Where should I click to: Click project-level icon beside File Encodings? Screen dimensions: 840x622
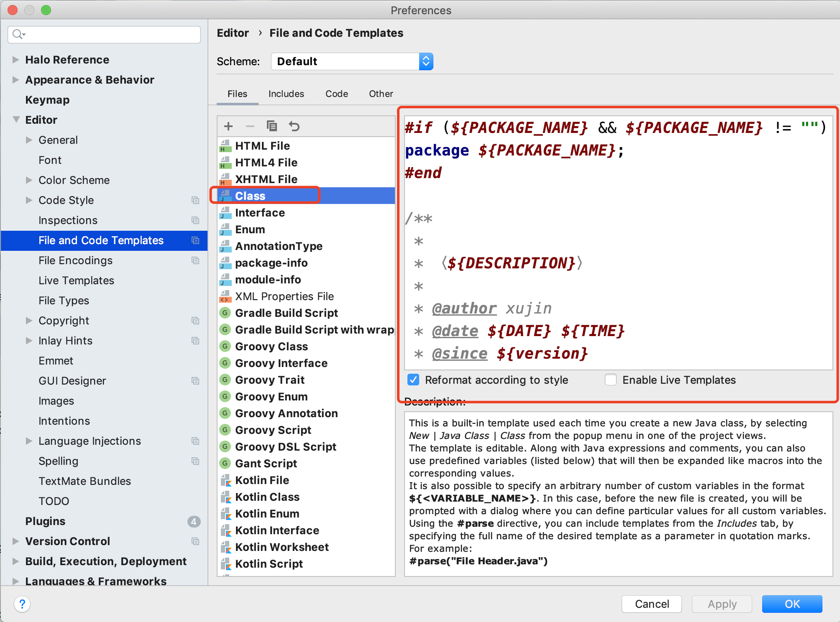pos(195,260)
